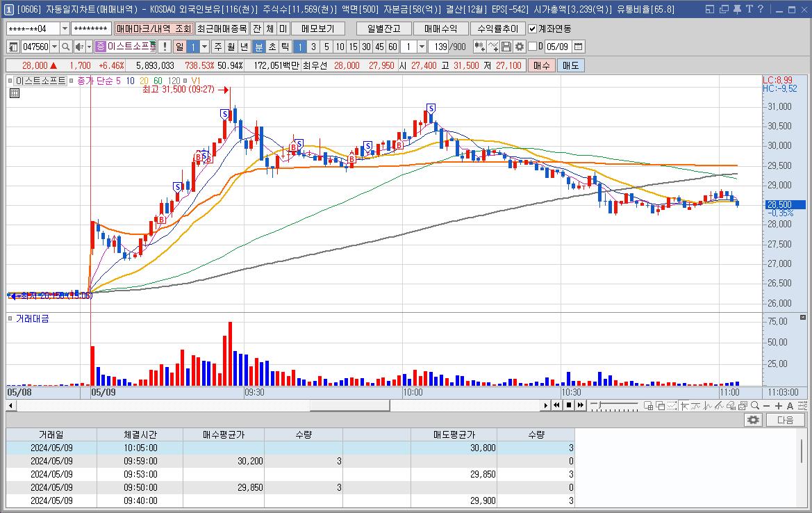Click the crosshair cursor tool icon

tap(685, 406)
